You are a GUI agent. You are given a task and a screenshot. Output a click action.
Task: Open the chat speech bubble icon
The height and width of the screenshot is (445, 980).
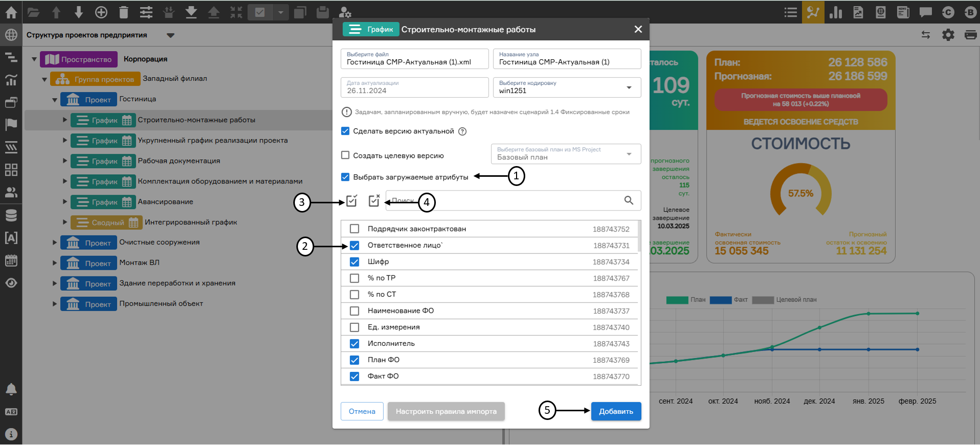pyautogui.click(x=925, y=12)
